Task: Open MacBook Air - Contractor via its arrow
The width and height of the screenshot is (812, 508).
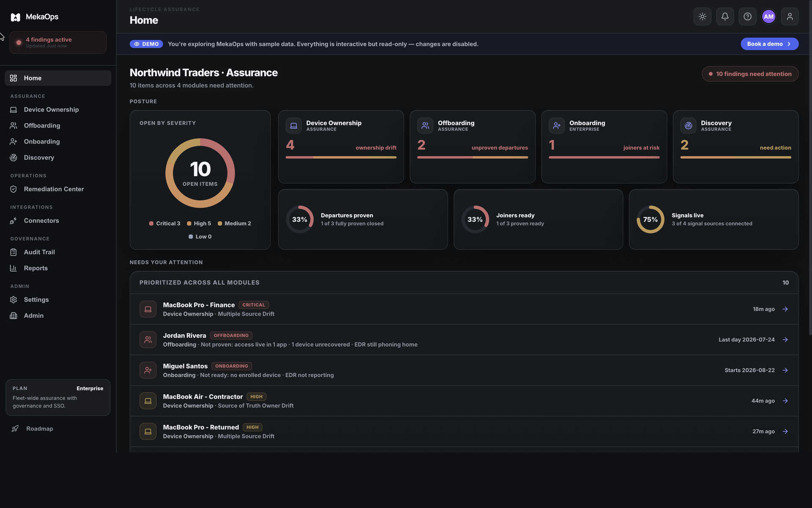Action: (x=785, y=401)
